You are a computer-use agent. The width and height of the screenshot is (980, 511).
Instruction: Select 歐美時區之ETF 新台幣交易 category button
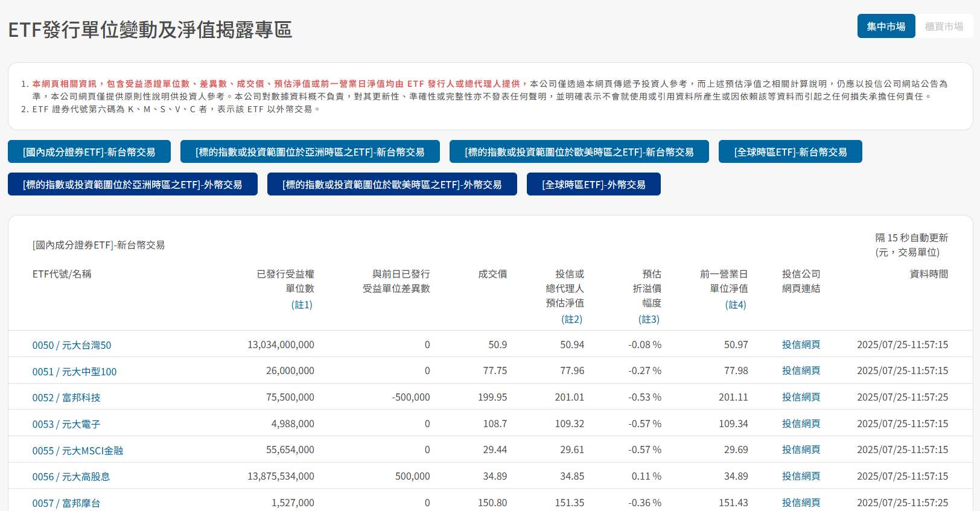(579, 151)
